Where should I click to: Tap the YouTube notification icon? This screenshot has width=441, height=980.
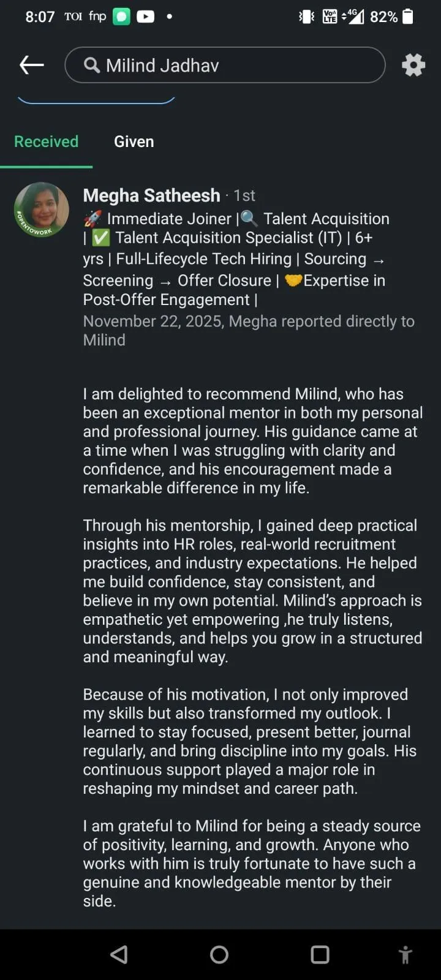tap(145, 17)
